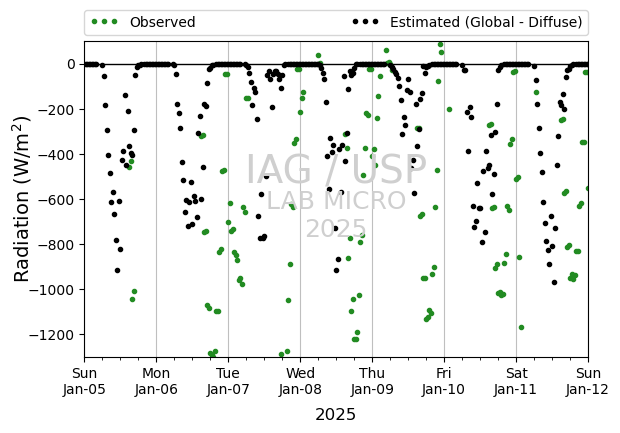This screenshot has width=620, height=433.
Task: Click the '2025' x-axis title
Action: (x=335, y=414)
